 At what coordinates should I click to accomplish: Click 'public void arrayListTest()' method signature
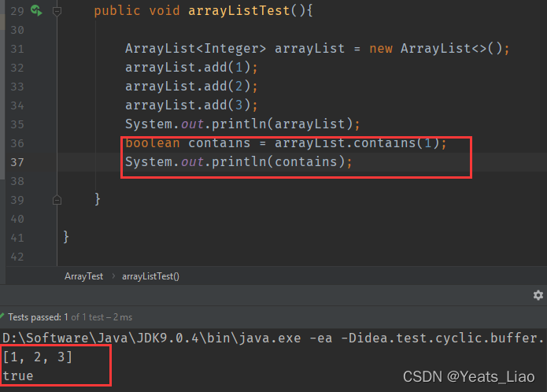(203, 10)
